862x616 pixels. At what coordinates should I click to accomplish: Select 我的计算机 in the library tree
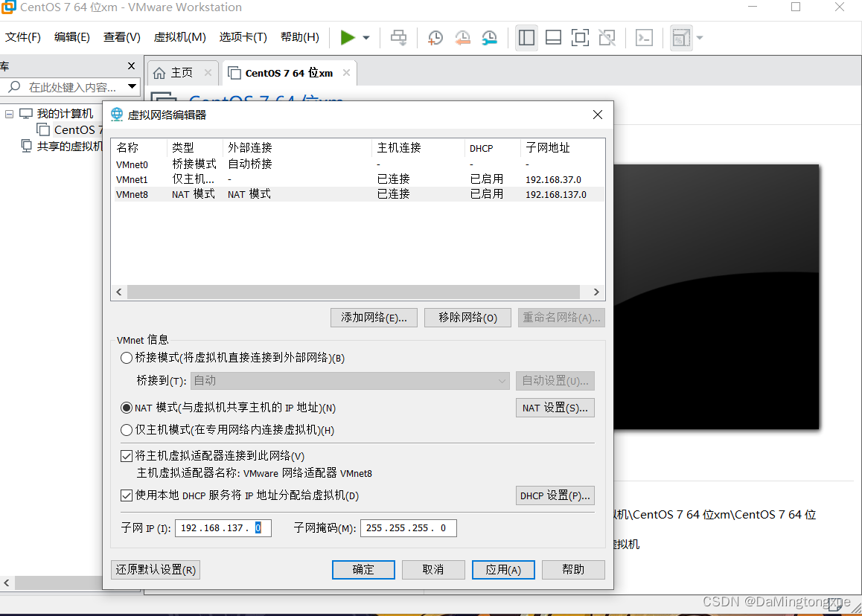pyautogui.click(x=65, y=114)
